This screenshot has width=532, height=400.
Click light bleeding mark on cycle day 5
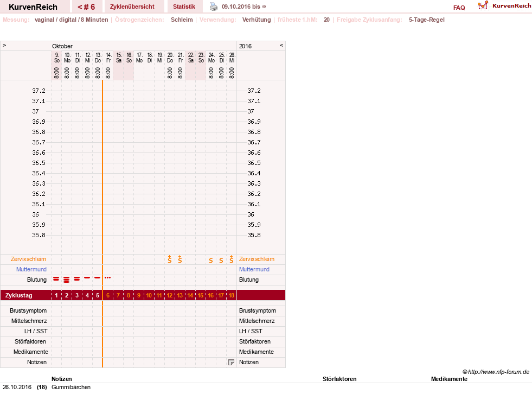point(98,278)
